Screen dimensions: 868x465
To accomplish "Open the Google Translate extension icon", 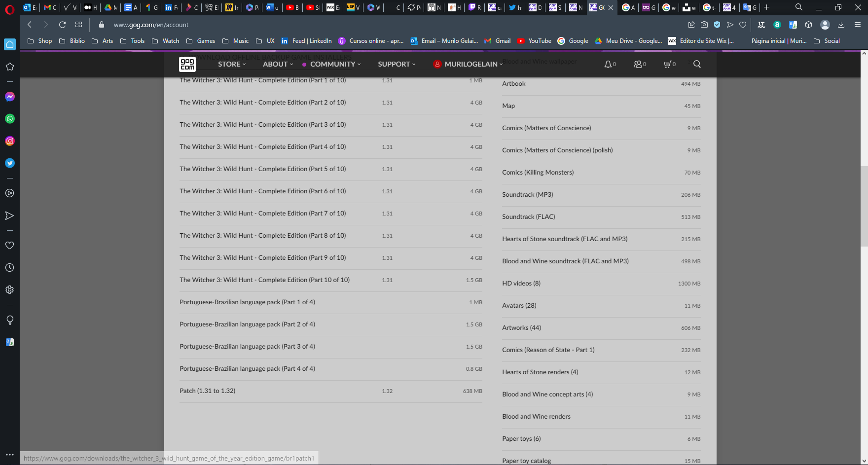I will 793,25.
